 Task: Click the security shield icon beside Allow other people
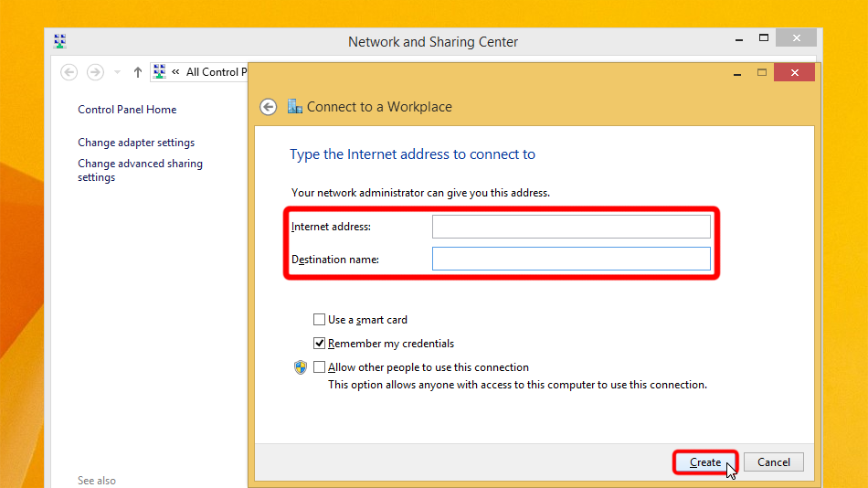tap(301, 367)
